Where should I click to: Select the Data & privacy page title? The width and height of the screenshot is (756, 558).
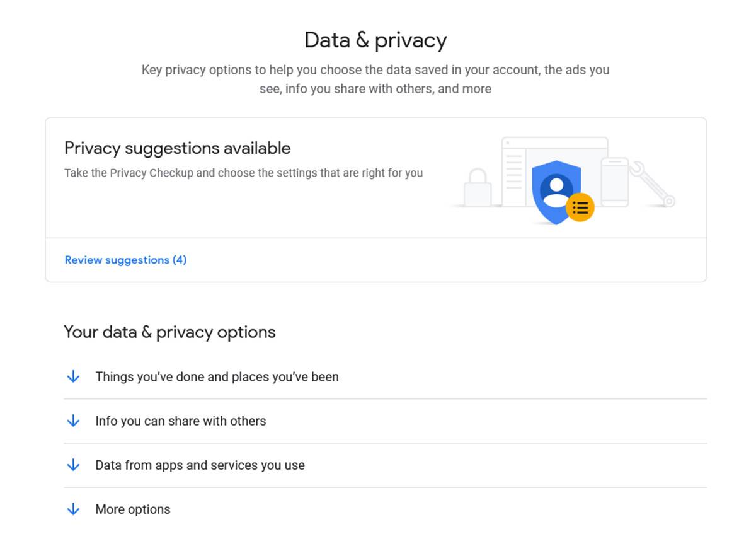(x=376, y=39)
